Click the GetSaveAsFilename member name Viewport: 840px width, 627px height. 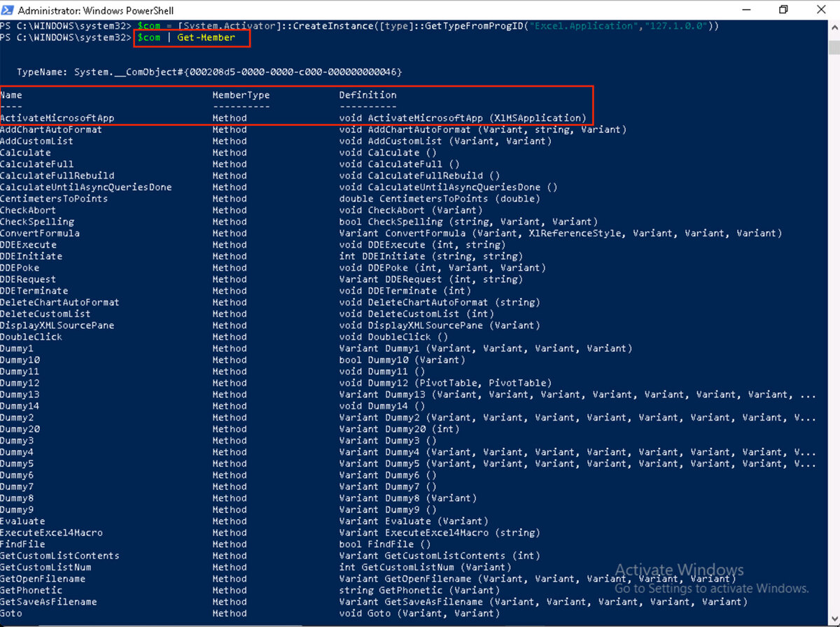point(48,602)
